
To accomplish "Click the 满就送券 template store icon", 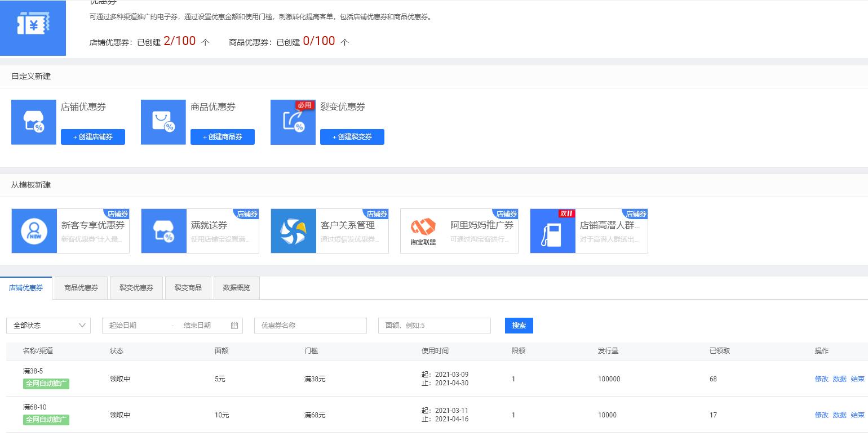I will (163, 231).
